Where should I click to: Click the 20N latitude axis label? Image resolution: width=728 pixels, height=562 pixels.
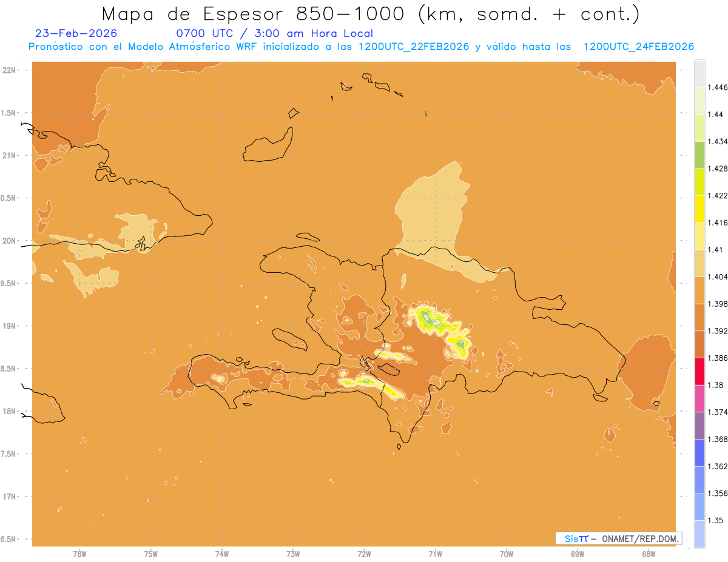click(x=10, y=241)
